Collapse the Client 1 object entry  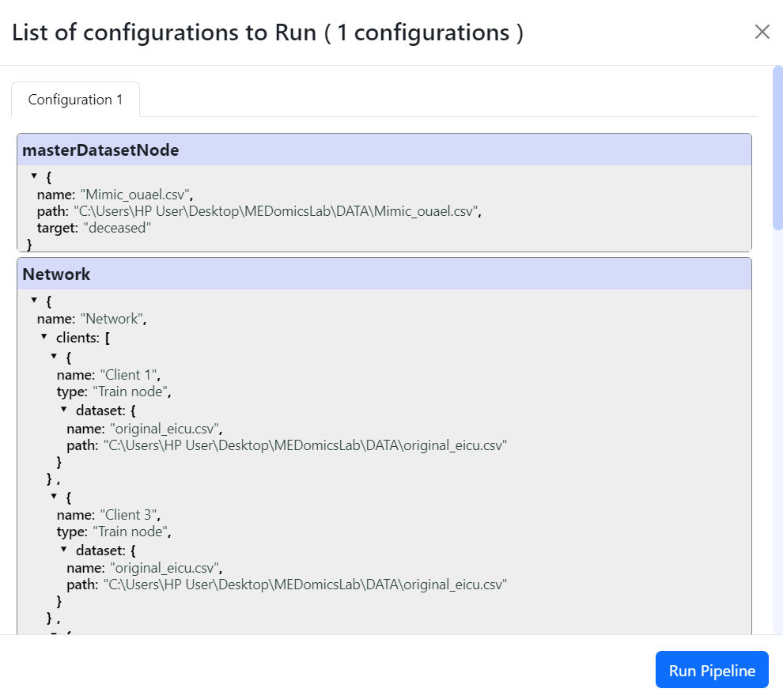point(54,357)
